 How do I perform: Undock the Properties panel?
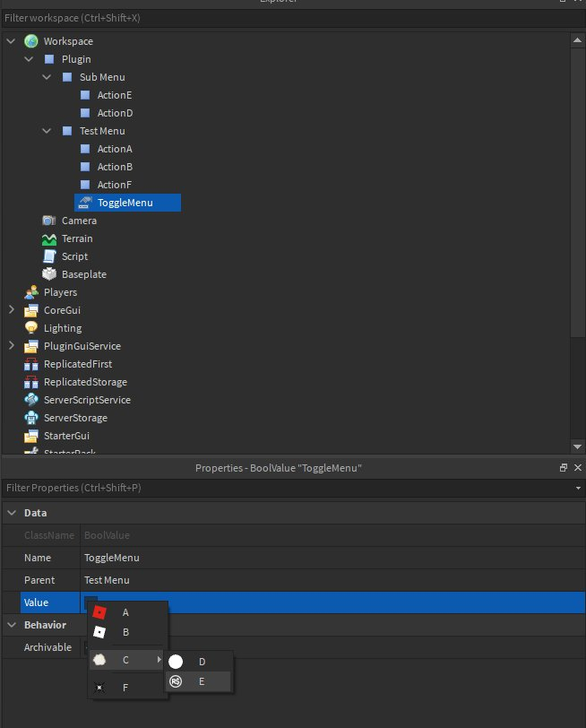pyautogui.click(x=564, y=468)
